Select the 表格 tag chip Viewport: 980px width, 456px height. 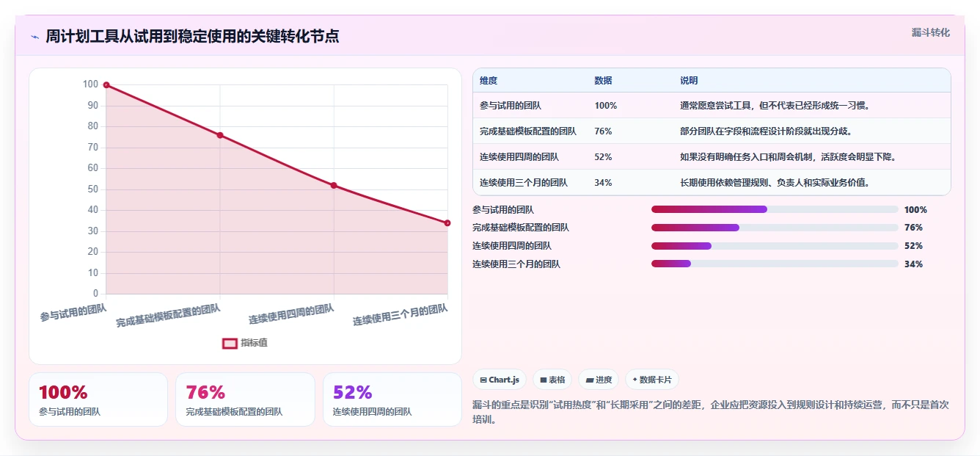point(552,380)
